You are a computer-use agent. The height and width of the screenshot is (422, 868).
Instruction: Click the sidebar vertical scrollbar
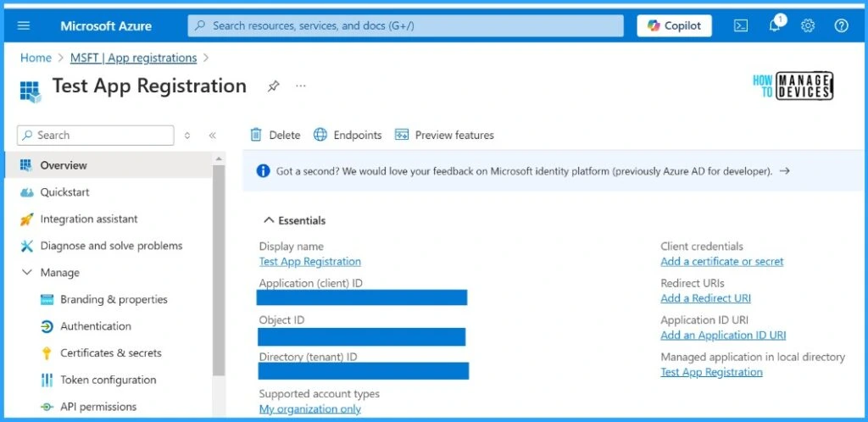219,271
